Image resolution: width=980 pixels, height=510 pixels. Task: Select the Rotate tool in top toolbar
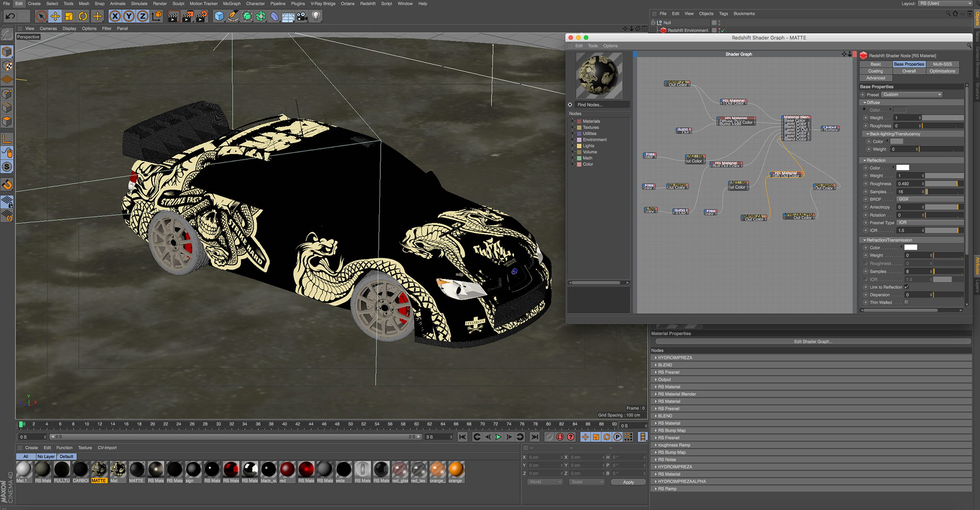pyautogui.click(x=83, y=16)
